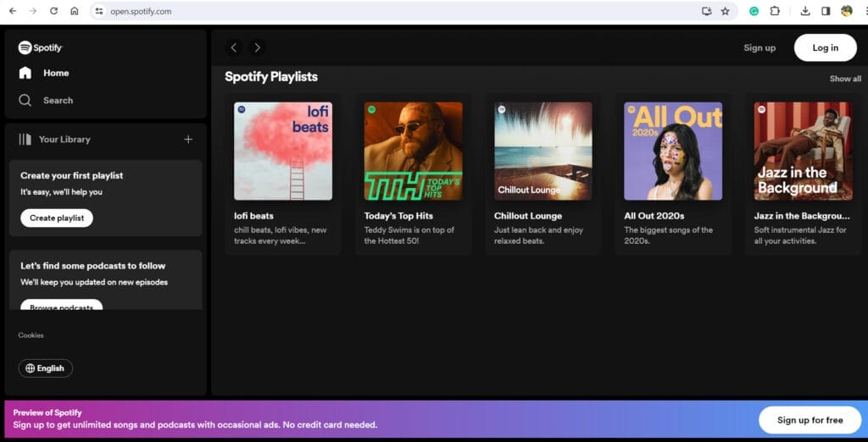Click the Browse podcasts button
This screenshot has height=442, width=868.
(x=61, y=305)
